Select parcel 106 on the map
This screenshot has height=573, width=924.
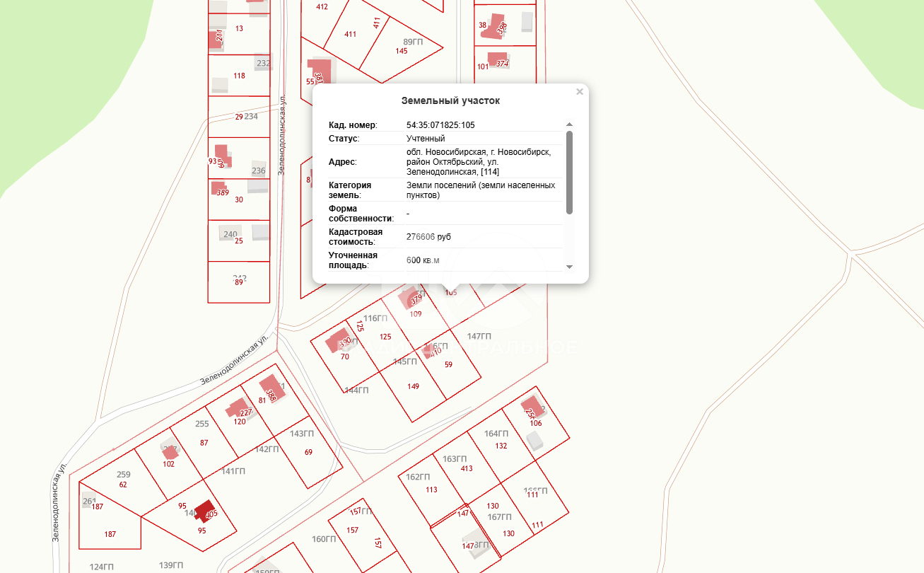pyautogui.click(x=535, y=423)
